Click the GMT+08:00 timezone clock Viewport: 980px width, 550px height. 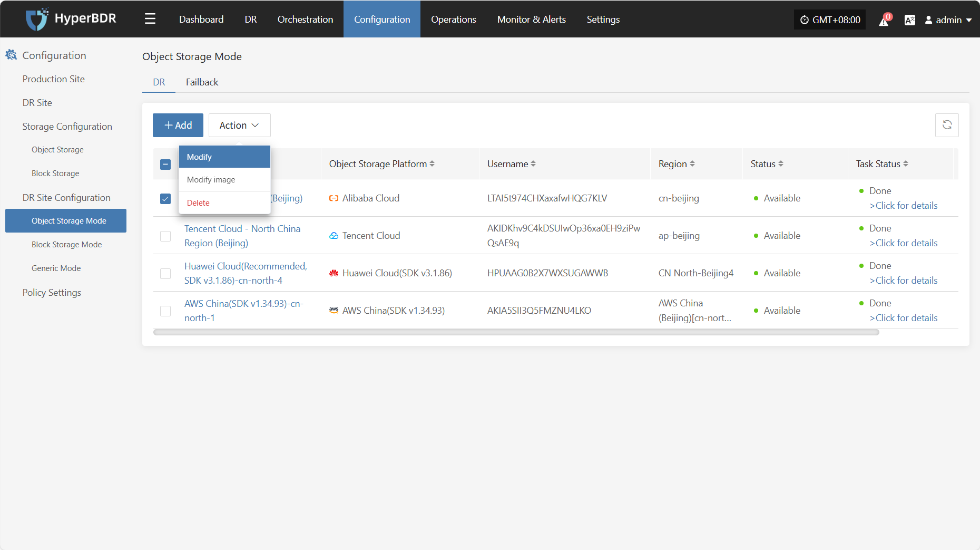click(830, 20)
